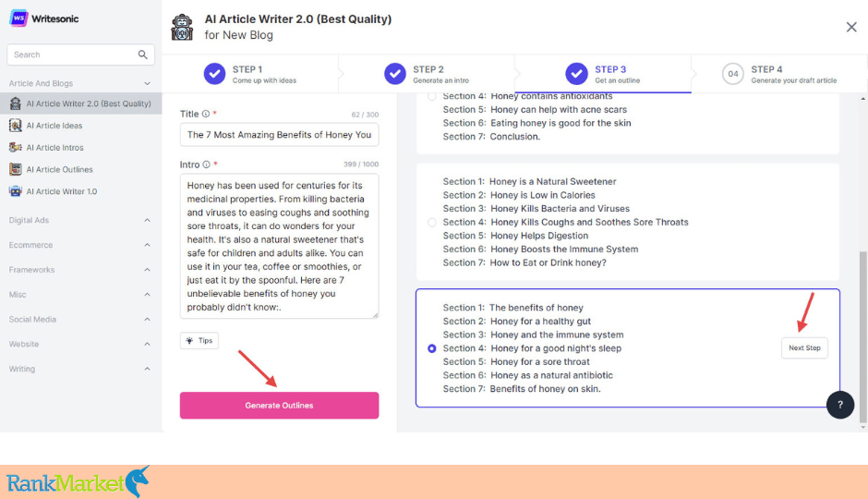Click the Search input field
Image resolution: width=868 pixels, height=499 pixels.
81,55
